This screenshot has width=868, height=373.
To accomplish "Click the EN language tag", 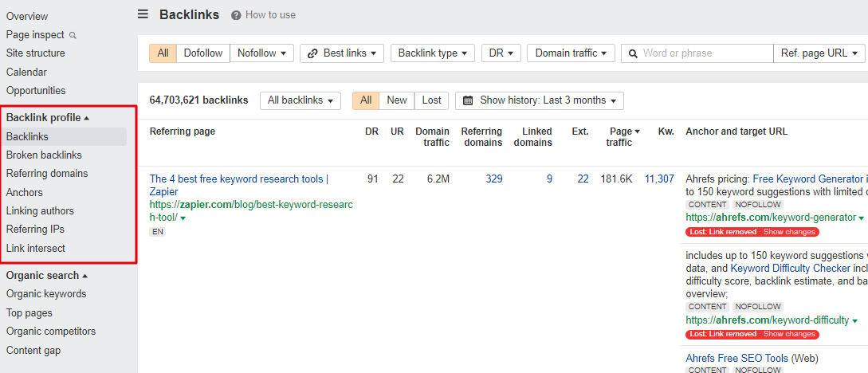I will click(x=158, y=232).
